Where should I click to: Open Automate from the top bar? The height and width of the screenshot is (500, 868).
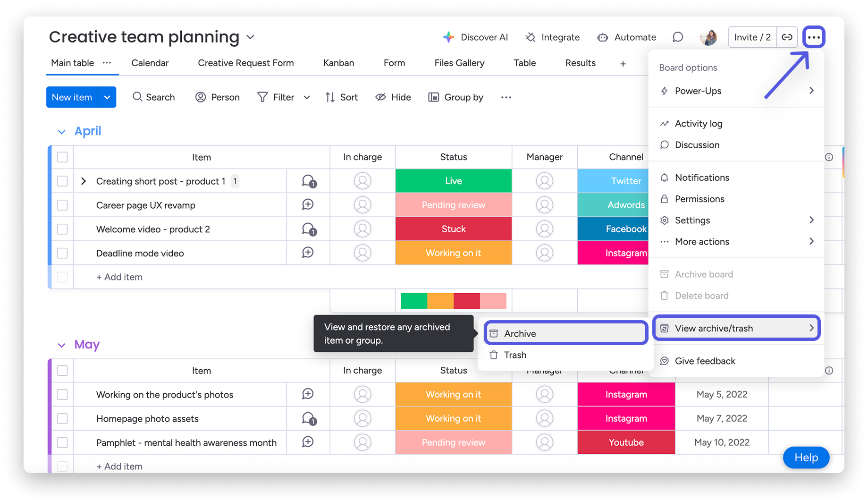coord(626,37)
